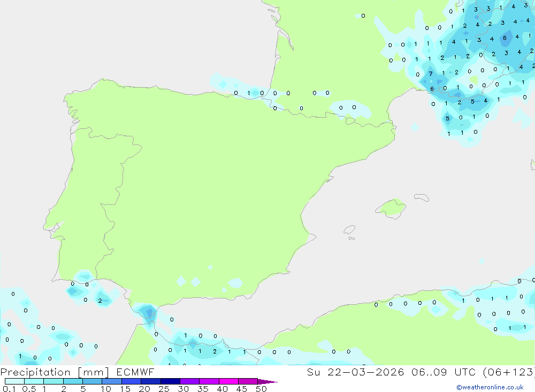Click the legend label '10'
The height and width of the screenshot is (392, 535).
pos(106,389)
